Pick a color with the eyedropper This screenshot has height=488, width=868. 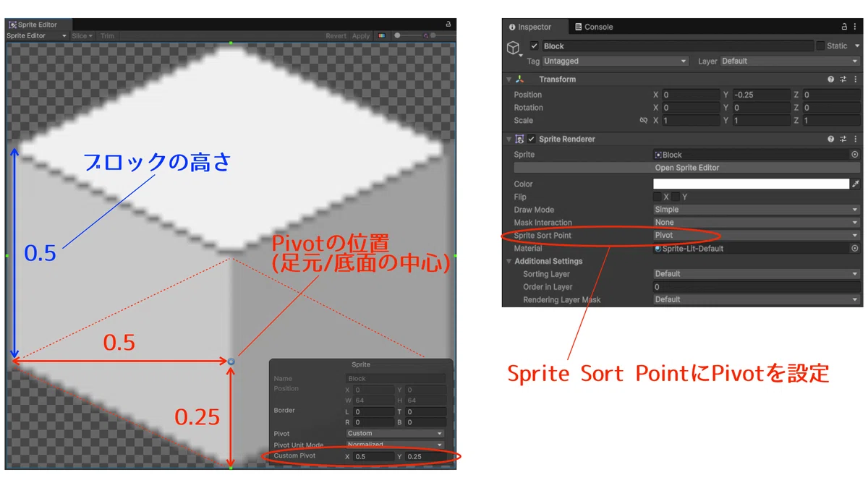point(856,184)
